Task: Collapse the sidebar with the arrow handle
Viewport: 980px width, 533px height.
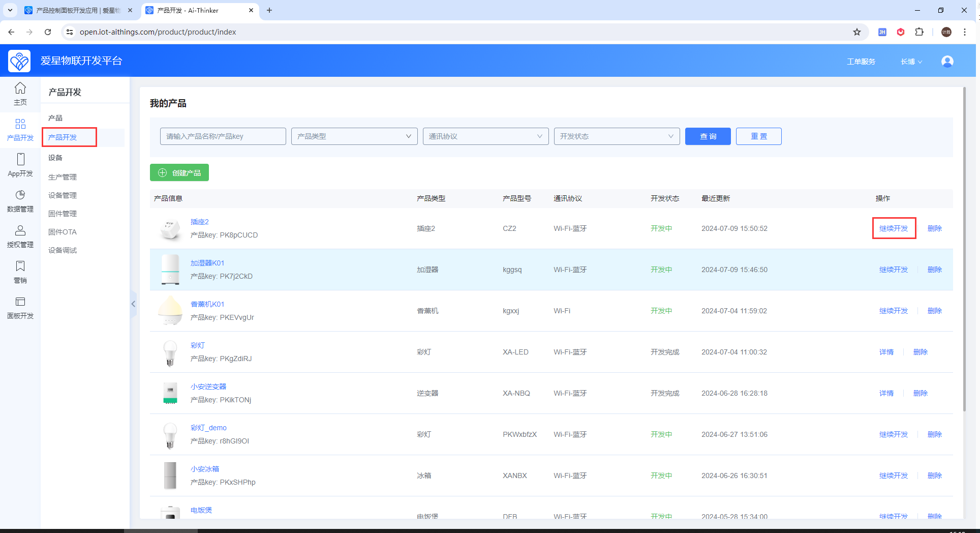Action: coord(133,304)
